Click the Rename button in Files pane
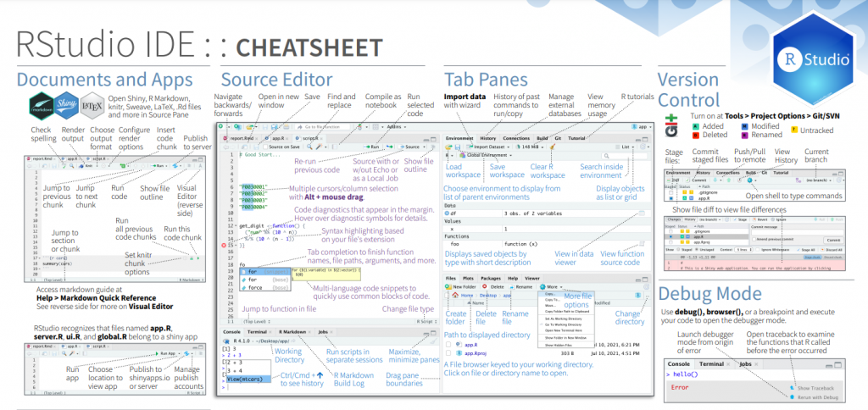Screen dimensions: 868x410 [x=521, y=287]
